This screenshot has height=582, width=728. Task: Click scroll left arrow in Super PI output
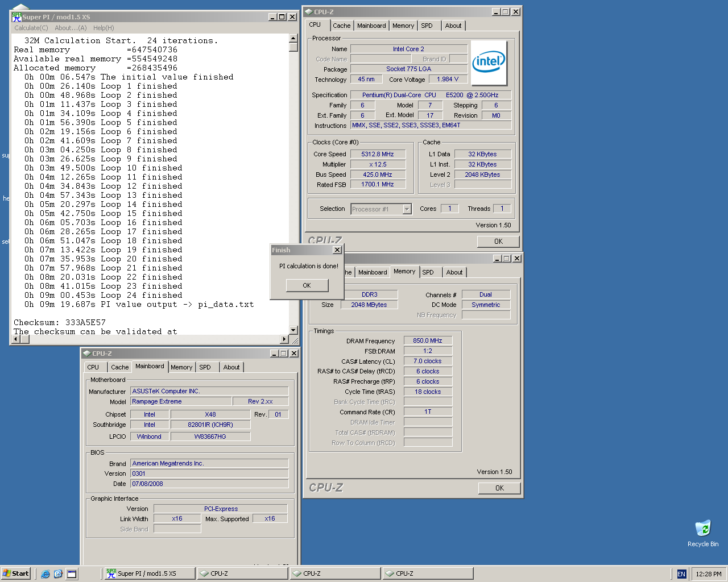(x=16, y=339)
